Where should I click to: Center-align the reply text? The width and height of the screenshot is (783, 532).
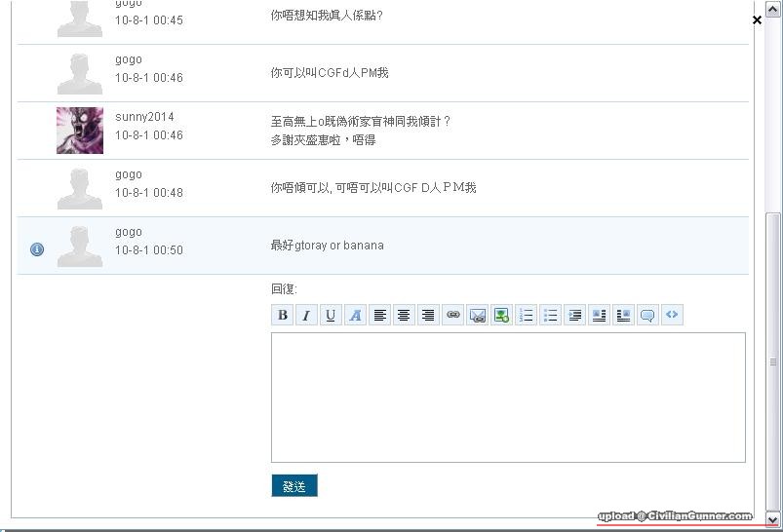tap(404, 315)
